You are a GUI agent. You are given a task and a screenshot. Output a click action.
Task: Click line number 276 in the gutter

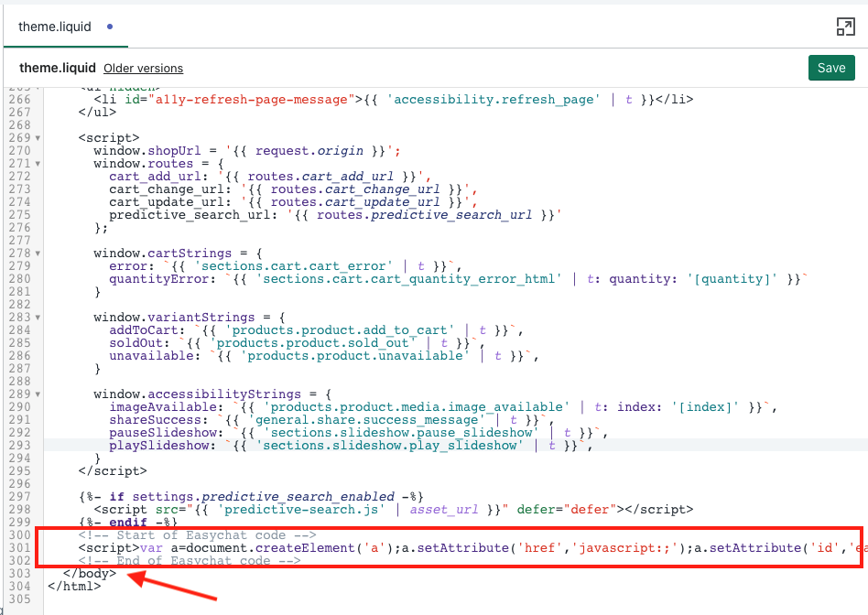click(x=19, y=228)
